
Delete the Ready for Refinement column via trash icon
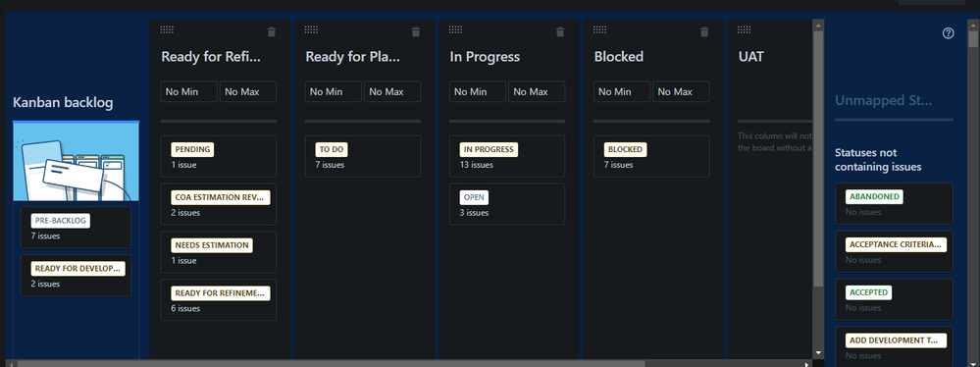coord(272,31)
